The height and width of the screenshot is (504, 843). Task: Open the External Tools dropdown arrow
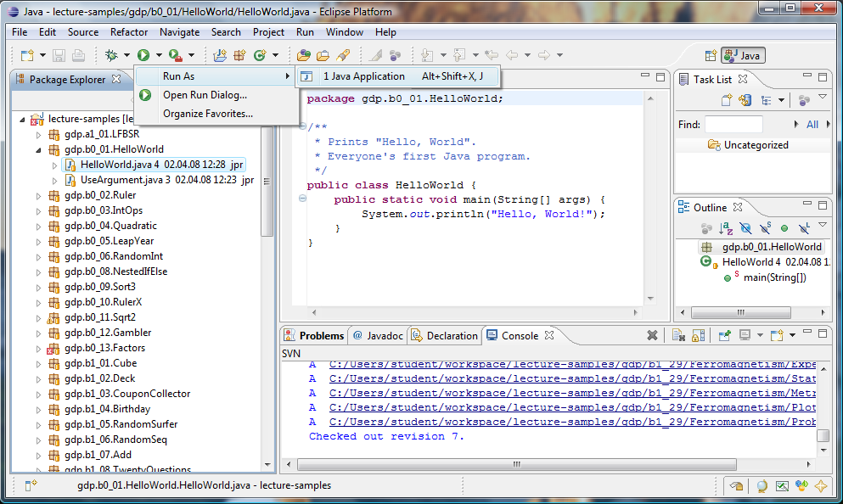coord(191,55)
